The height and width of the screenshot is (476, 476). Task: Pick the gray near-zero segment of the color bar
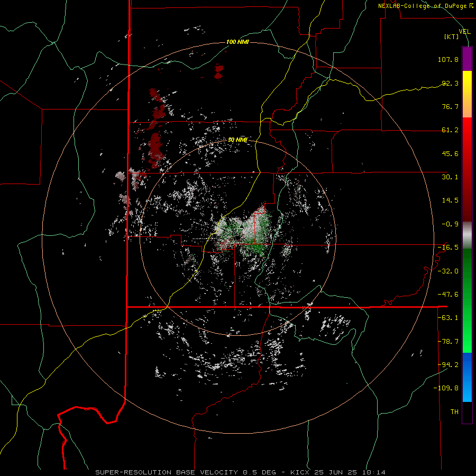tap(467, 235)
